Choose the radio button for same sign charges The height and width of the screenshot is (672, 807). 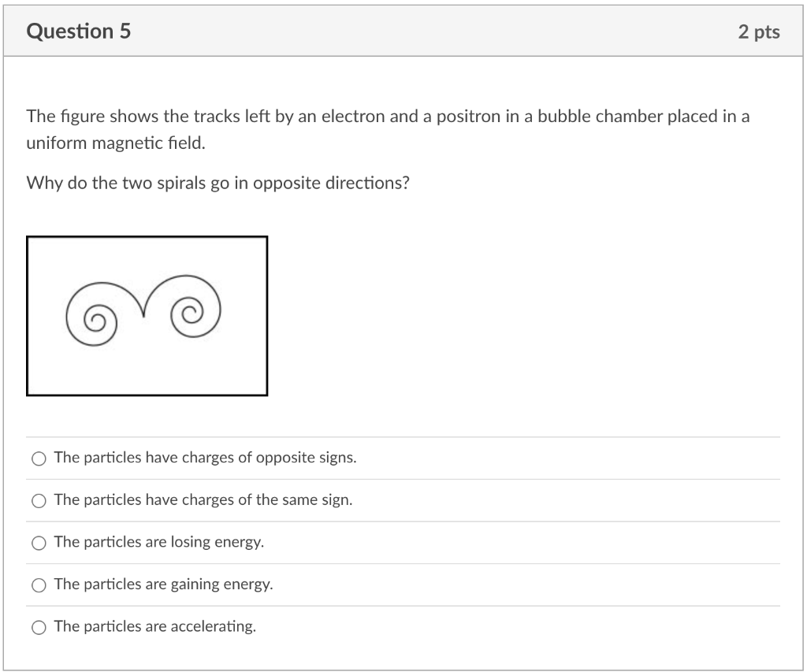click(39, 501)
